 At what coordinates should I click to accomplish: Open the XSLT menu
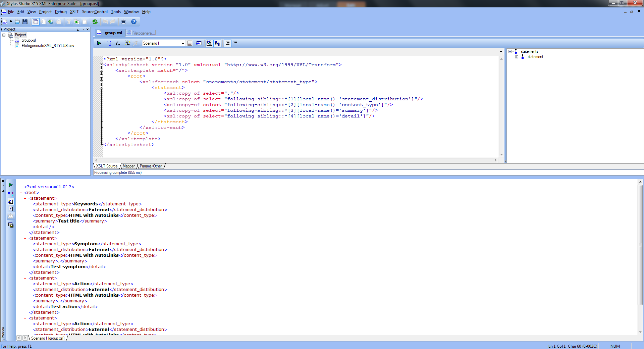click(74, 12)
